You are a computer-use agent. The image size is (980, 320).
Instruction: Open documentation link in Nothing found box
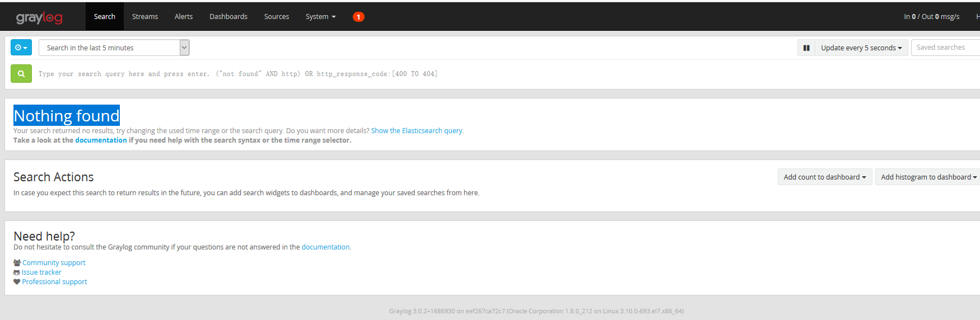coord(101,140)
